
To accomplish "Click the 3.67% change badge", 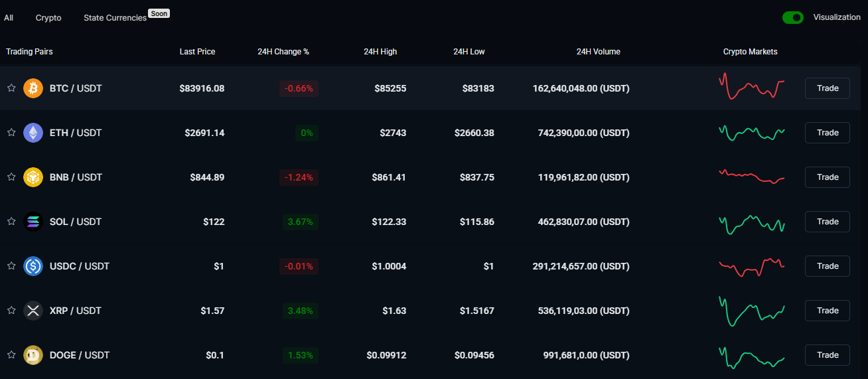I will click(300, 222).
